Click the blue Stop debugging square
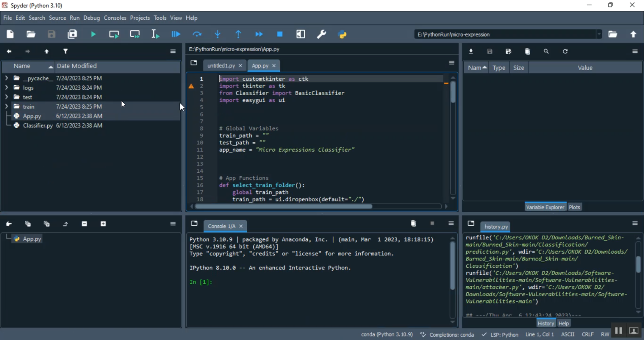The width and height of the screenshot is (644, 340). [280, 34]
